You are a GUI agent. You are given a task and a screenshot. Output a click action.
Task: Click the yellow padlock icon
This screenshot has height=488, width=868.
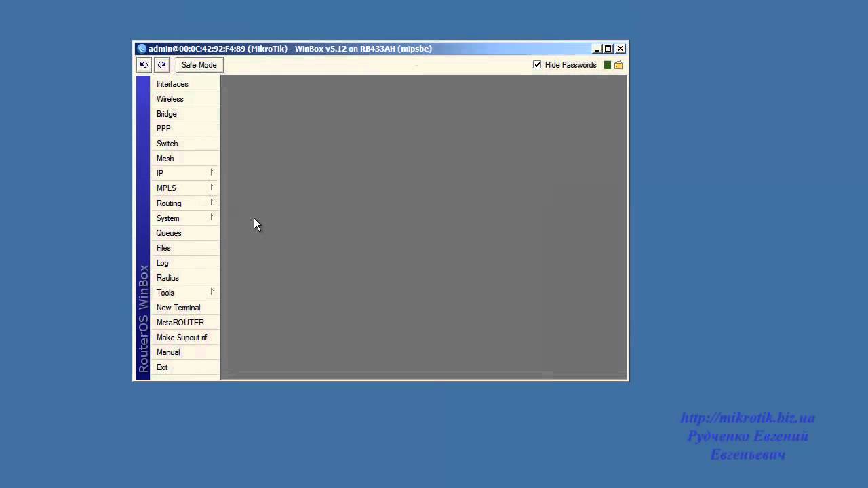coord(618,65)
